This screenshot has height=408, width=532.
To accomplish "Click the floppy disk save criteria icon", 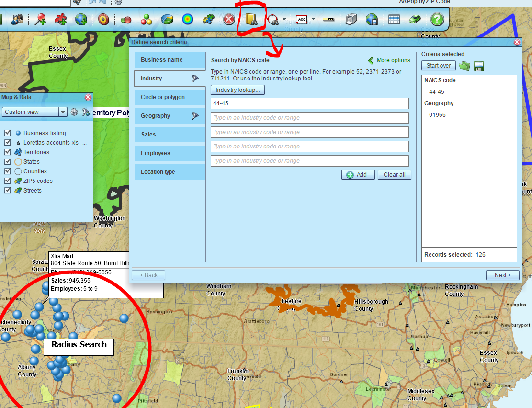I will [479, 66].
